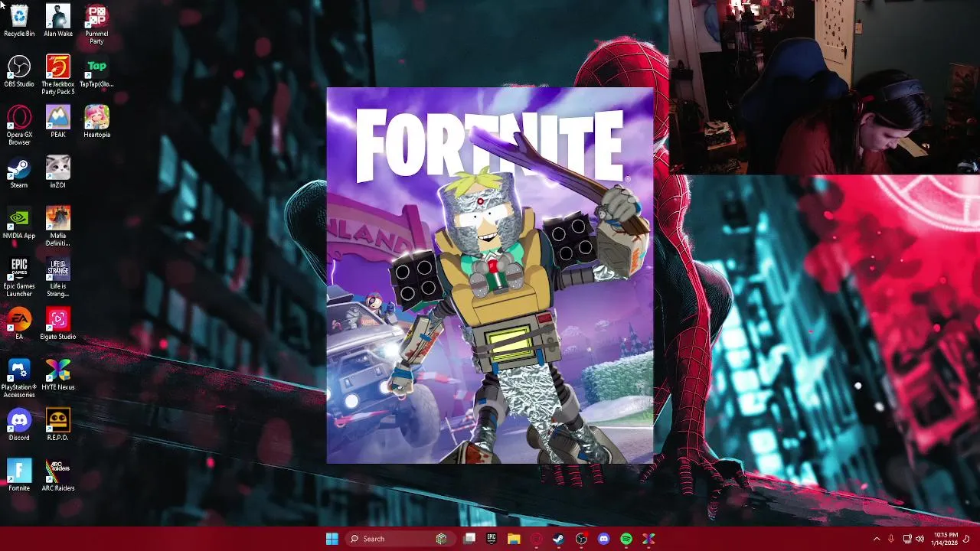Select the OBS Studio desktop icon

(x=19, y=71)
